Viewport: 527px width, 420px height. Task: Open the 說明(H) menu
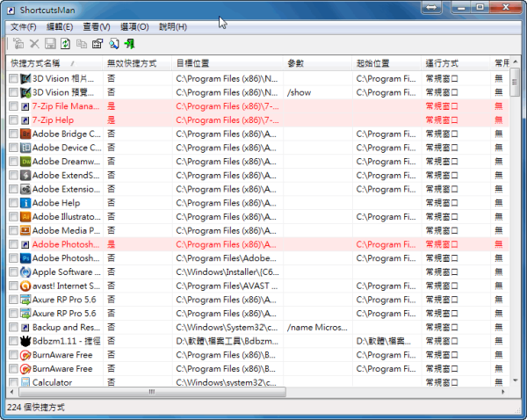173,27
